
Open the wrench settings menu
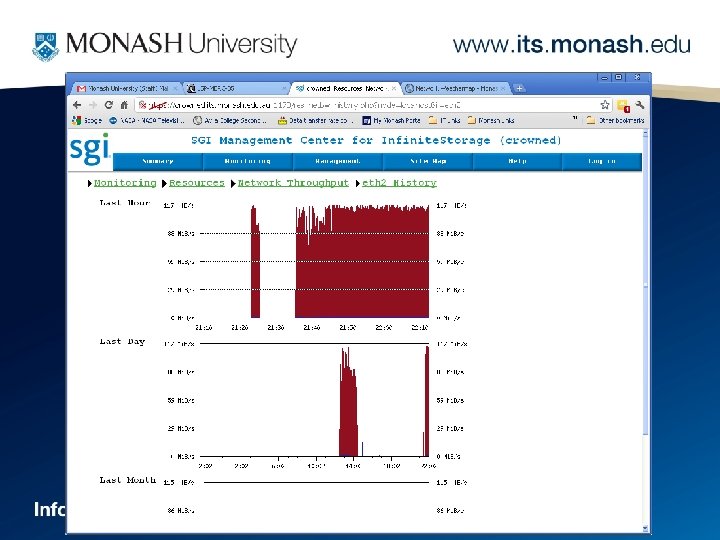tap(640, 105)
